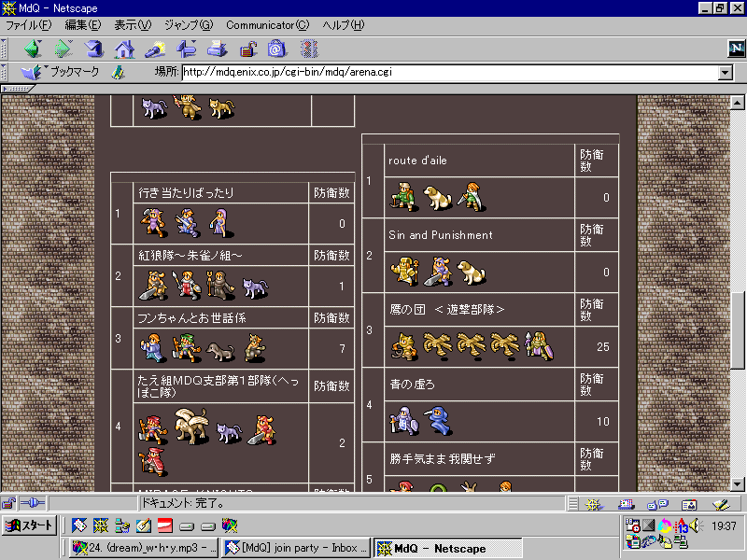747x560 pixels.
Task: Click the page location proxy icon
Action: pyautogui.click(x=119, y=73)
